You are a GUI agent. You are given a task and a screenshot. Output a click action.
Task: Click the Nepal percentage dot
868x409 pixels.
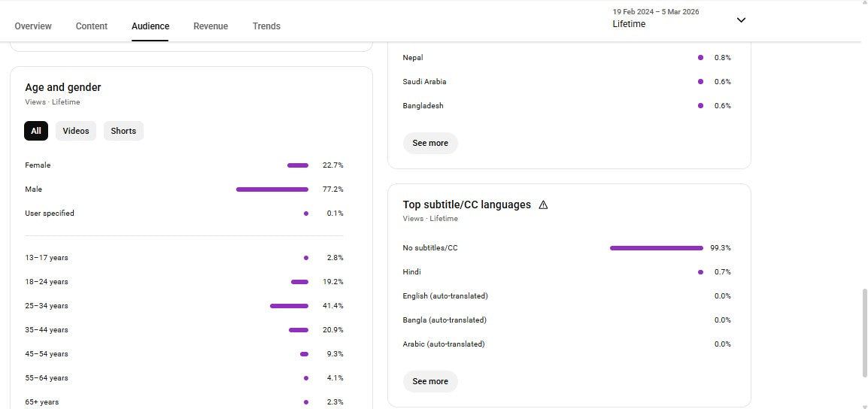(x=700, y=58)
